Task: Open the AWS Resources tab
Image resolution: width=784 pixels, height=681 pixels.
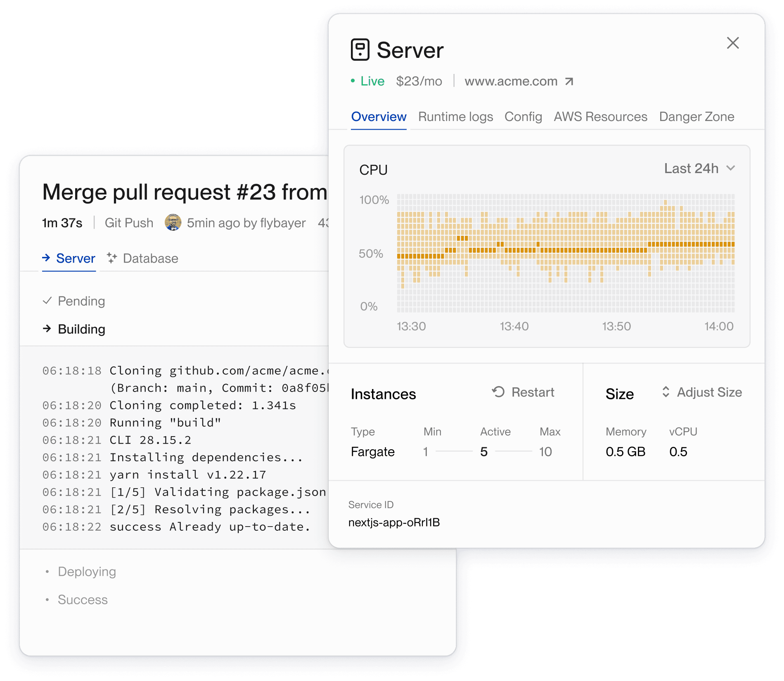Action: pyautogui.click(x=600, y=117)
